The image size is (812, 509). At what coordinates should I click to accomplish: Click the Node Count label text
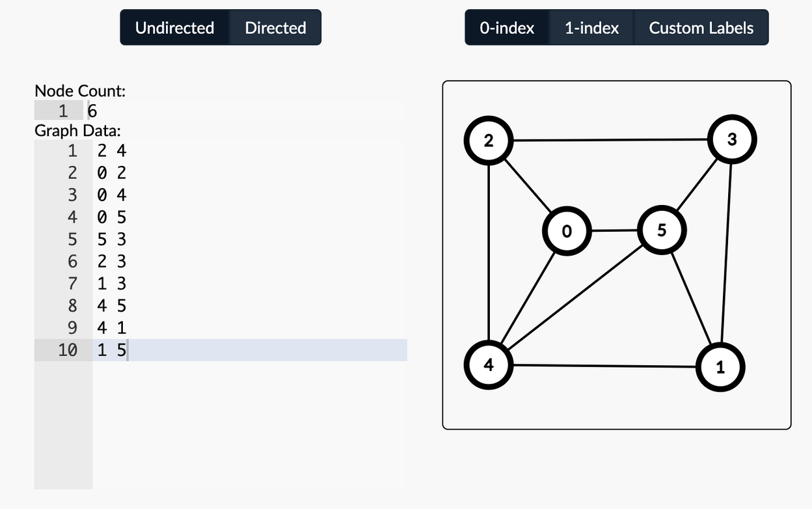pyautogui.click(x=80, y=90)
